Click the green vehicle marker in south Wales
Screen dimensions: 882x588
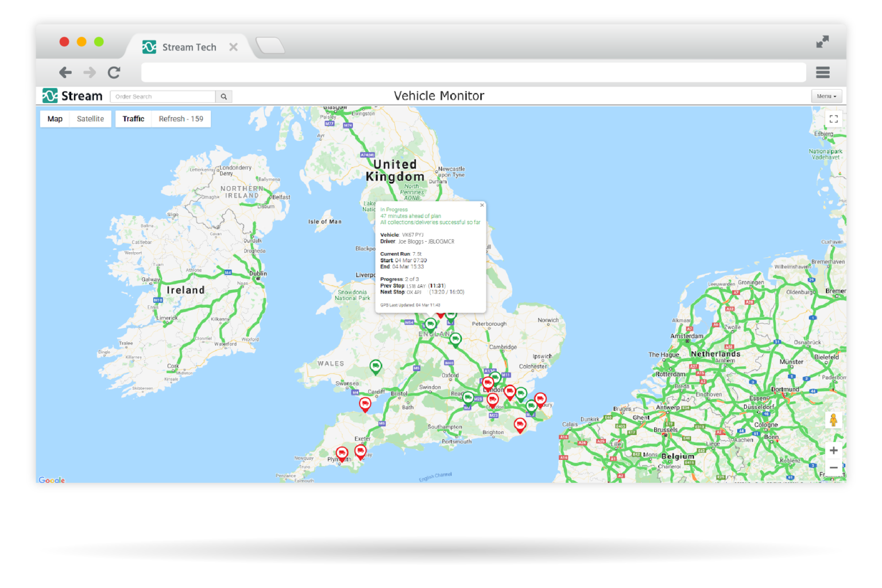(x=376, y=365)
